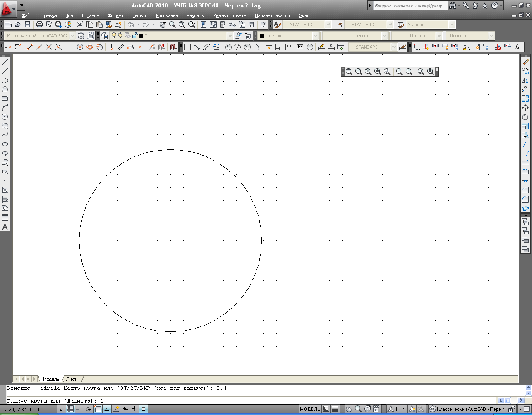Select the Arc drawing tool

pyautogui.click(x=5, y=108)
